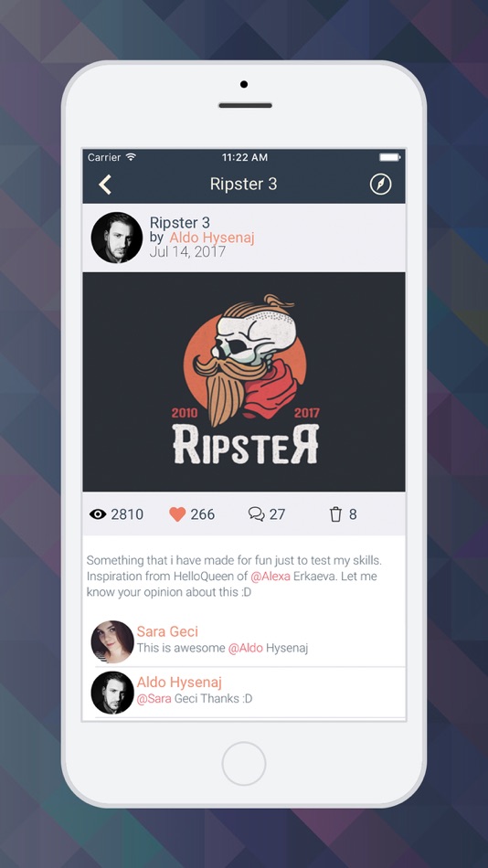Tap the author avatar at top
This screenshot has height=868, width=488.
click(117, 238)
